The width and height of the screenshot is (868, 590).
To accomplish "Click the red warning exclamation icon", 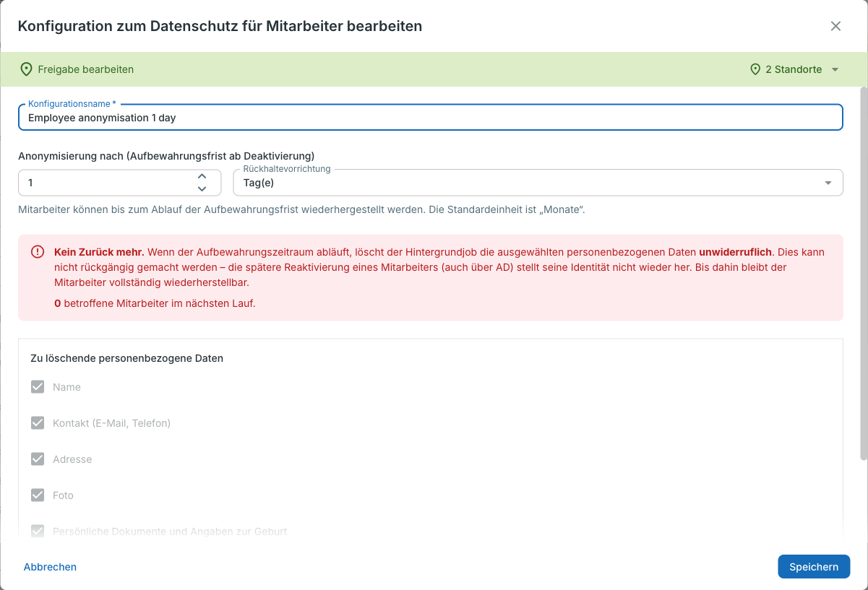I will tap(38, 252).
